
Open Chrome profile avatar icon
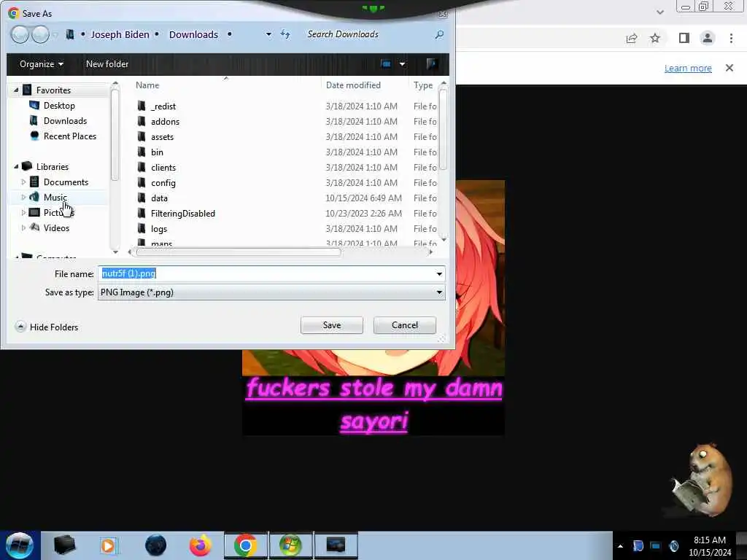coord(708,38)
